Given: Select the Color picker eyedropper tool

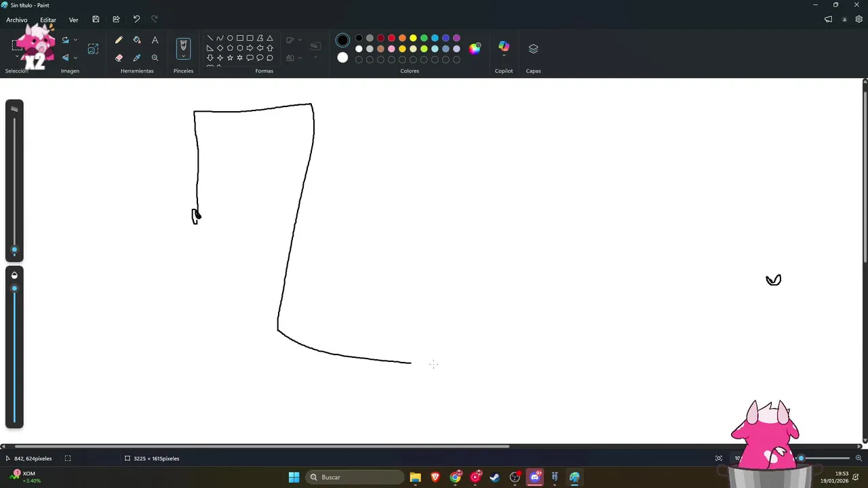Looking at the screenshot, I should [137, 58].
